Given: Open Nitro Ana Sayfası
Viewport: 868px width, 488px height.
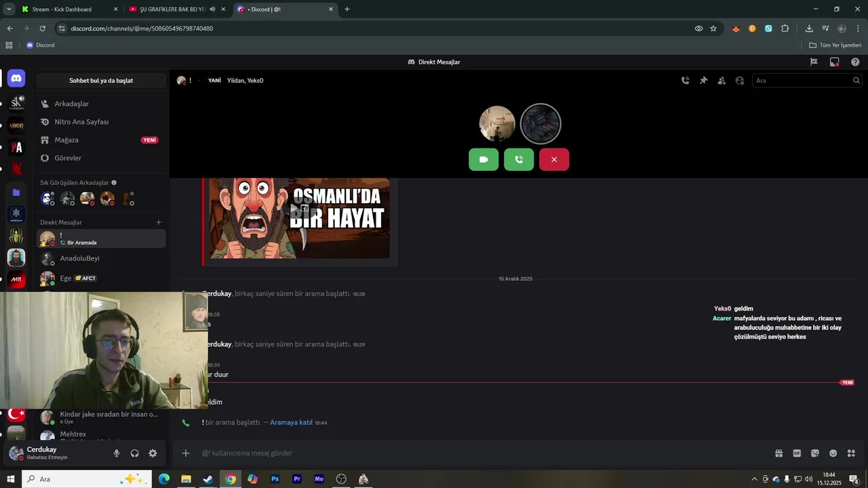Looking at the screenshot, I should (x=101, y=122).
